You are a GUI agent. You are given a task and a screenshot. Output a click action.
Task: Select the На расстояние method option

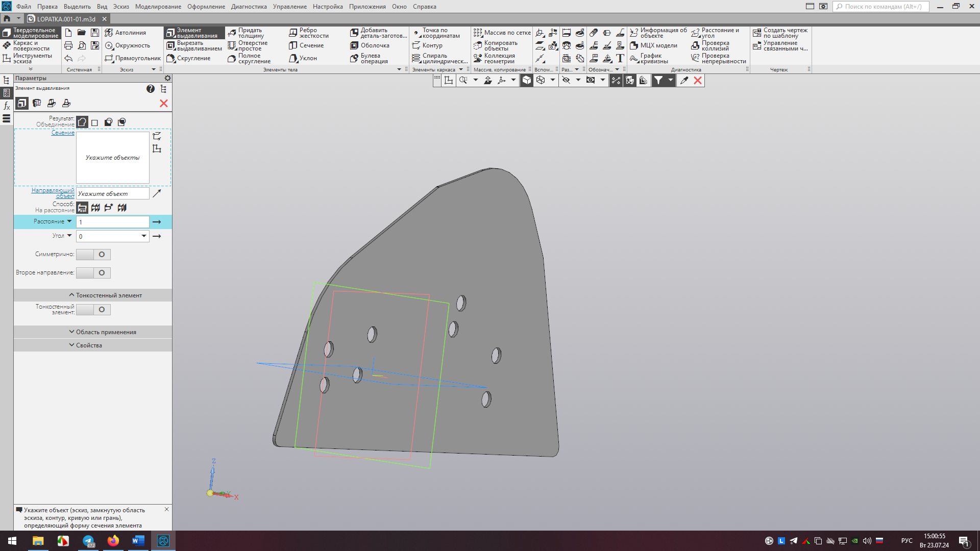point(82,208)
